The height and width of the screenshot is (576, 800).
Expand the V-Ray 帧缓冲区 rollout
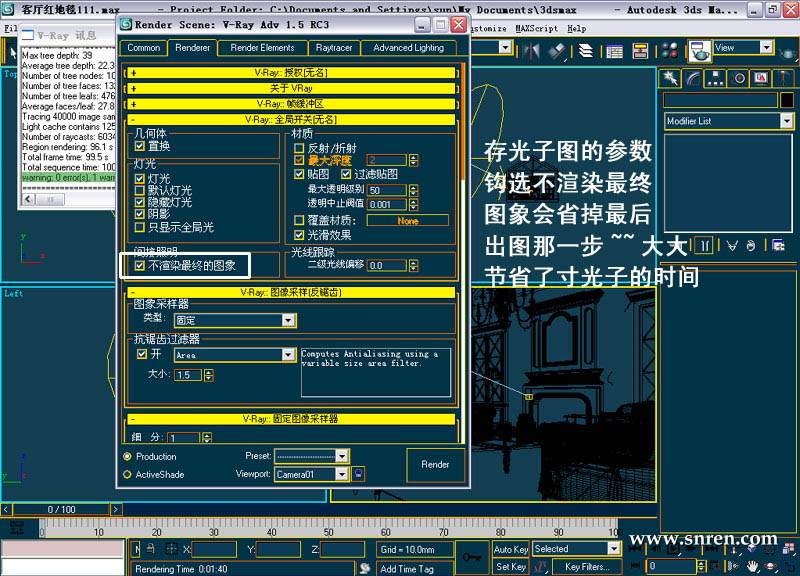(291, 104)
